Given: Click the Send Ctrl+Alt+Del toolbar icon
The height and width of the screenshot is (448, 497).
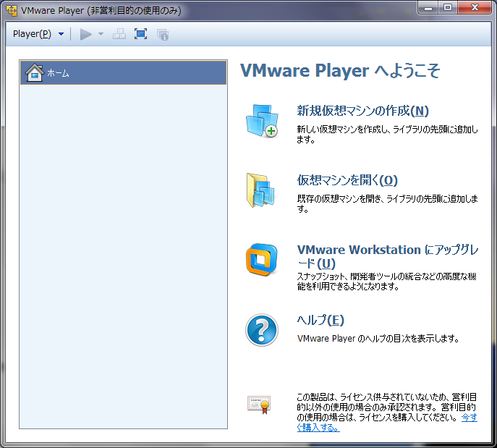Looking at the screenshot, I should point(119,34).
